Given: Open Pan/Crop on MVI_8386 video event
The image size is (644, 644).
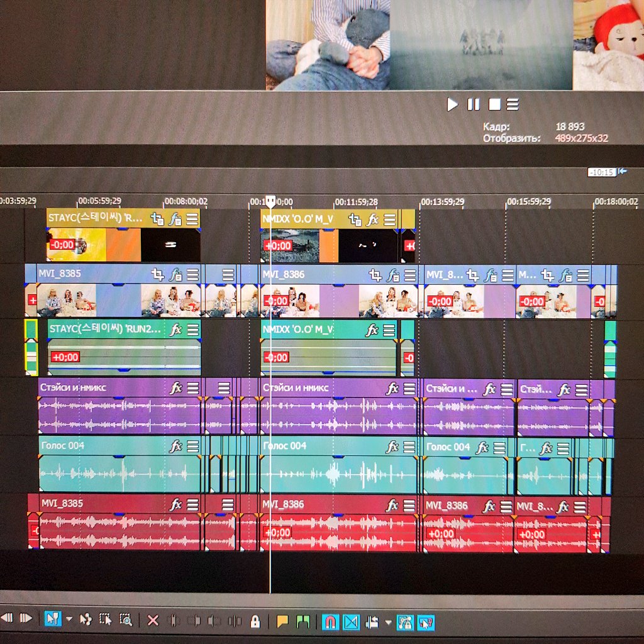Looking at the screenshot, I should pyautogui.click(x=375, y=275).
